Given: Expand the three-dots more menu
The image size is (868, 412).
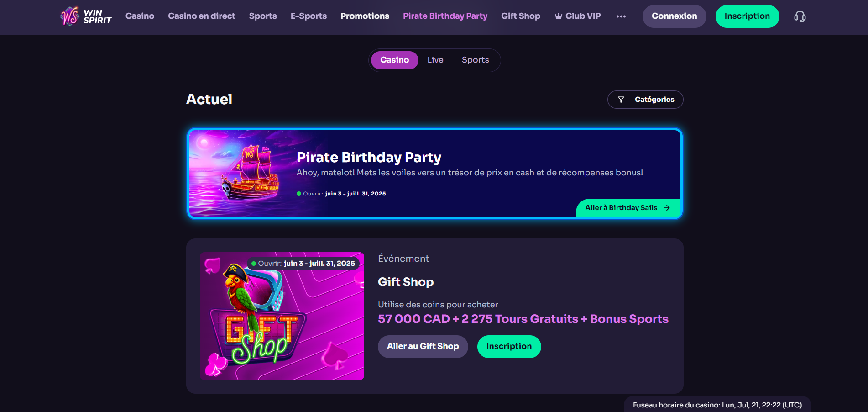Looking at the screenshot, I should coord(621,16).
